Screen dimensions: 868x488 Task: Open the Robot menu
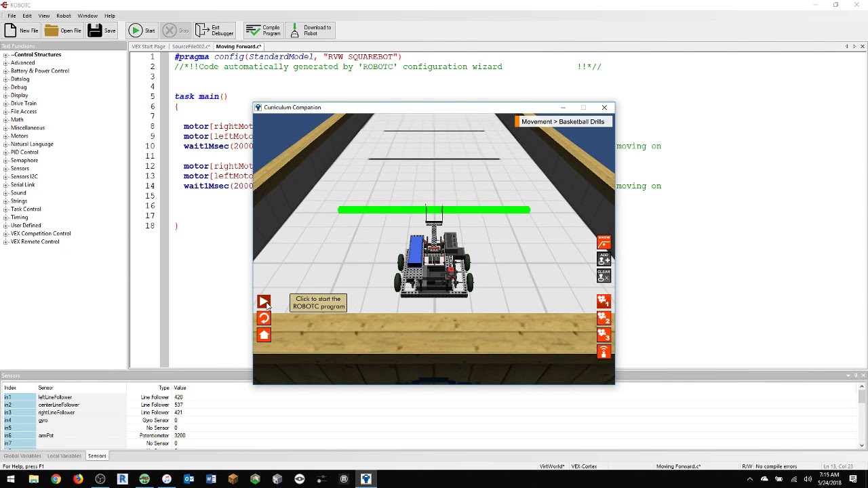tap(64, 16)
